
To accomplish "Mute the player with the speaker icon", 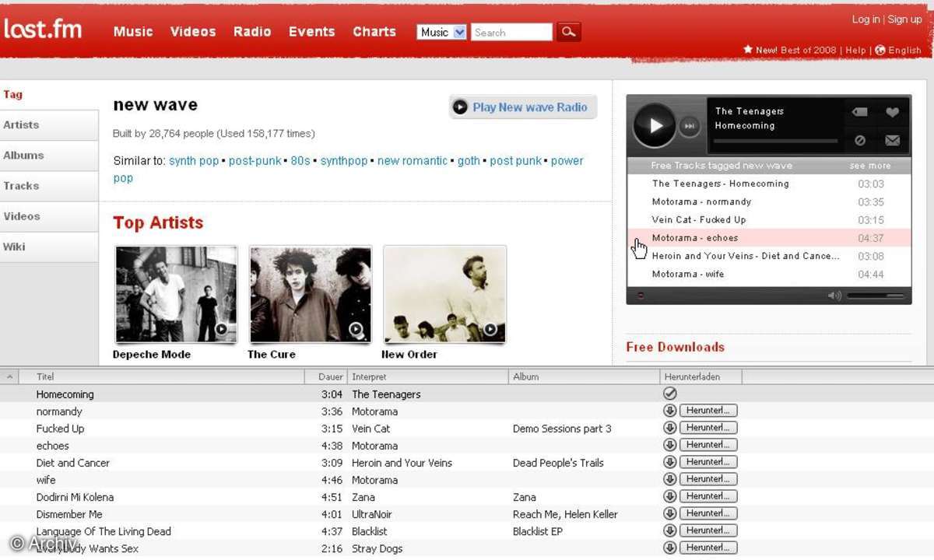I will tap(834, 296).
